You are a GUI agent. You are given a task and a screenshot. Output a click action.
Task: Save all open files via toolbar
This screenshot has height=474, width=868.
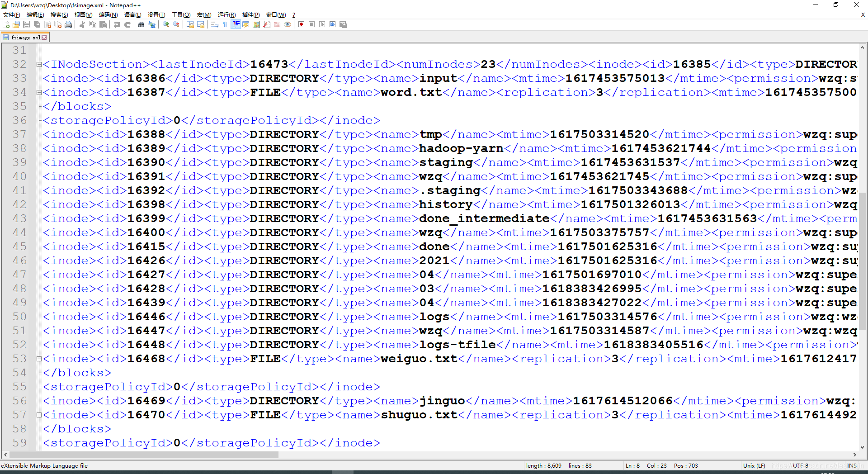click(37, 24)
